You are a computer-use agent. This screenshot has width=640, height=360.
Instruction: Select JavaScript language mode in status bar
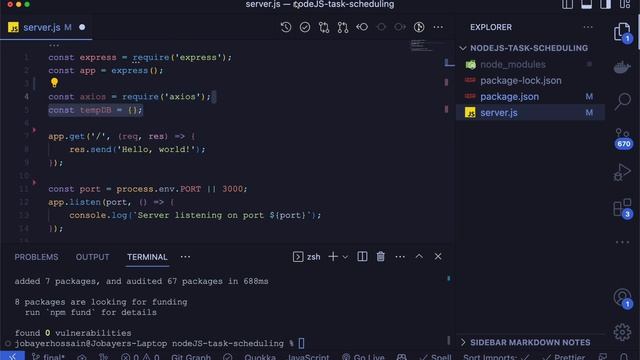[x=308, y=357]
